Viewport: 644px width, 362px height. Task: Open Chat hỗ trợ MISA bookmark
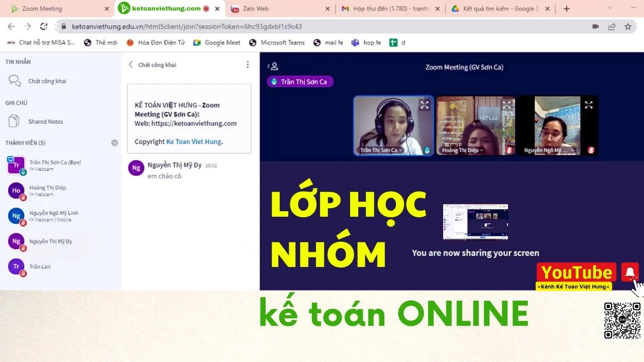[41, 43]
